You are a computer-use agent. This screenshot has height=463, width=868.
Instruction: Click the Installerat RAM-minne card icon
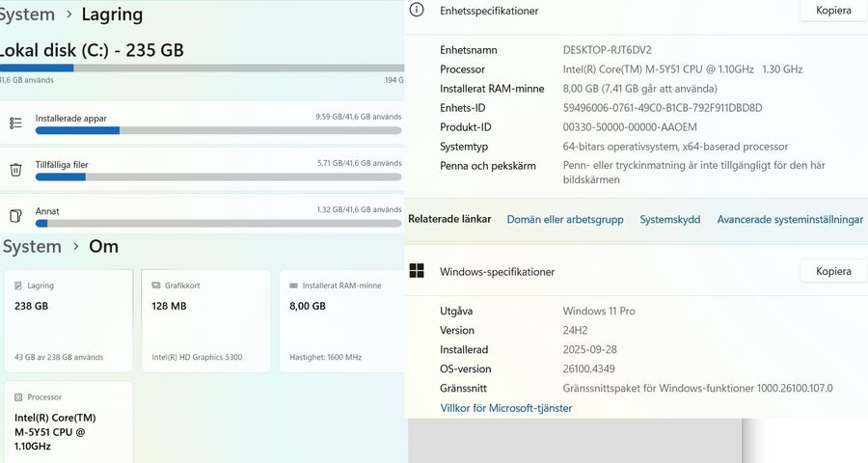tap(293, 286)
